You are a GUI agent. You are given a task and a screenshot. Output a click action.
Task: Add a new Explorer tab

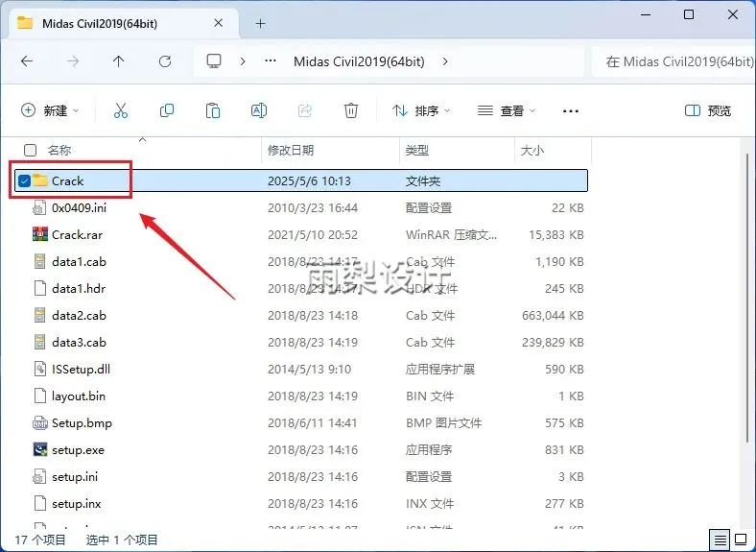tap(260, 23)
